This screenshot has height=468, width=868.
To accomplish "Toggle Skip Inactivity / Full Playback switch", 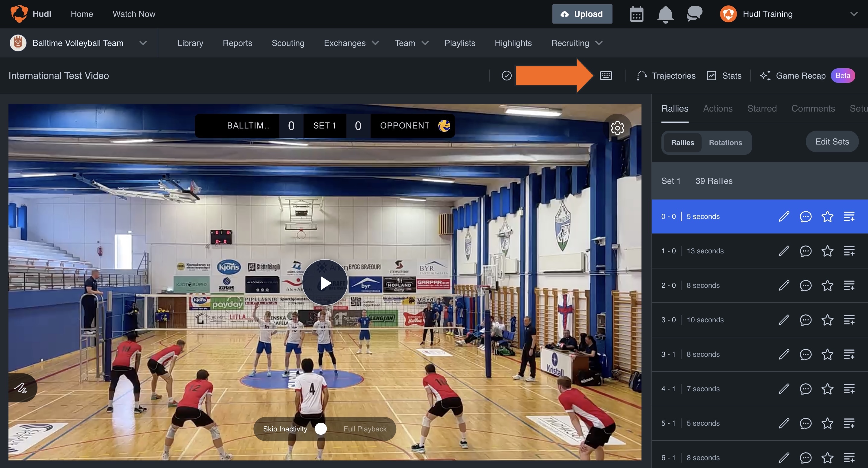I will 325,428.
